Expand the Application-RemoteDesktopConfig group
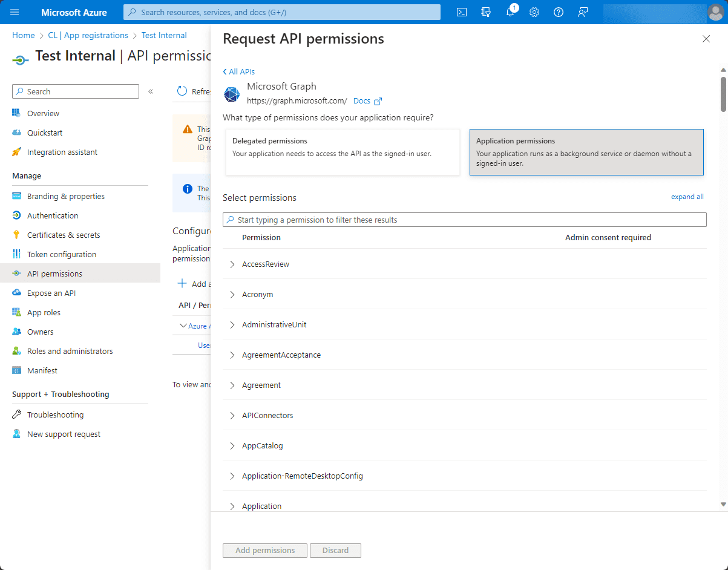 pos(232,476)
